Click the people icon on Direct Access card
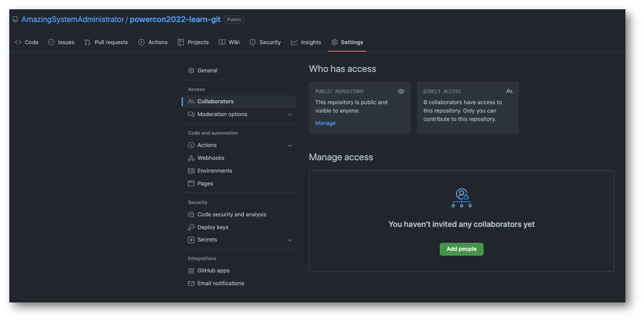 509,91
